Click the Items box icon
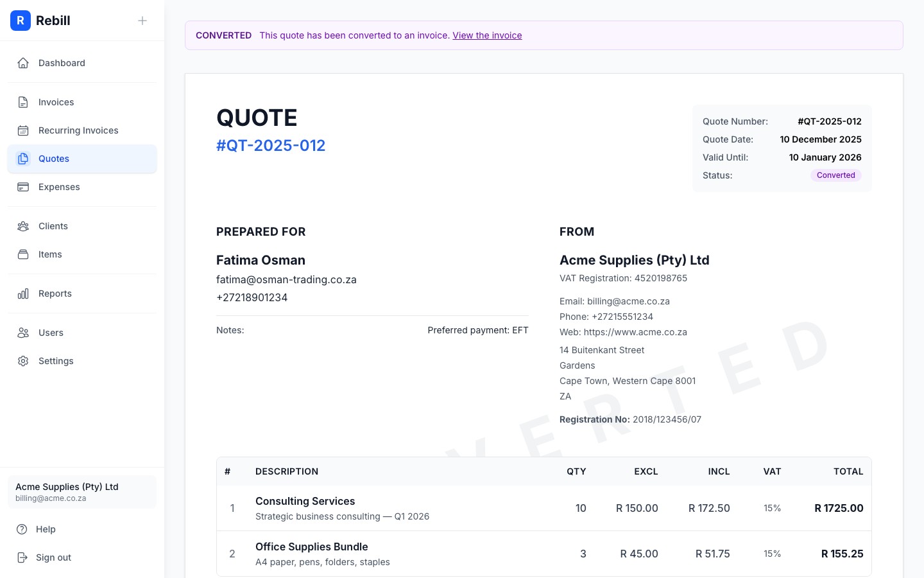This screenshot has height=578, width=924. click(23, 254)
